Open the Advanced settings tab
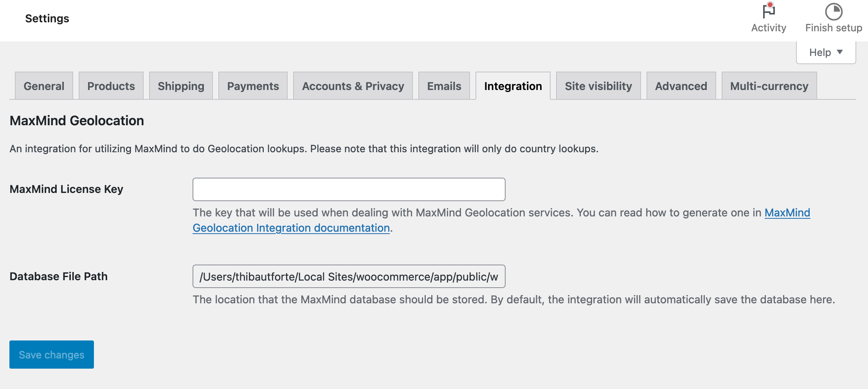The width and height of the screenshot is (868, 389). tap(681, 86)
